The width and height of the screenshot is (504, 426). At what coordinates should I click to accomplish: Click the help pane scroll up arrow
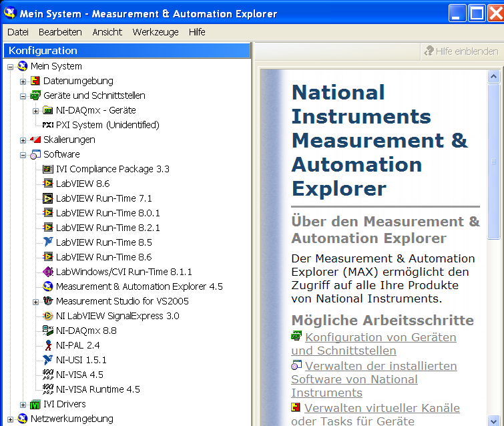tap(494, 77)
